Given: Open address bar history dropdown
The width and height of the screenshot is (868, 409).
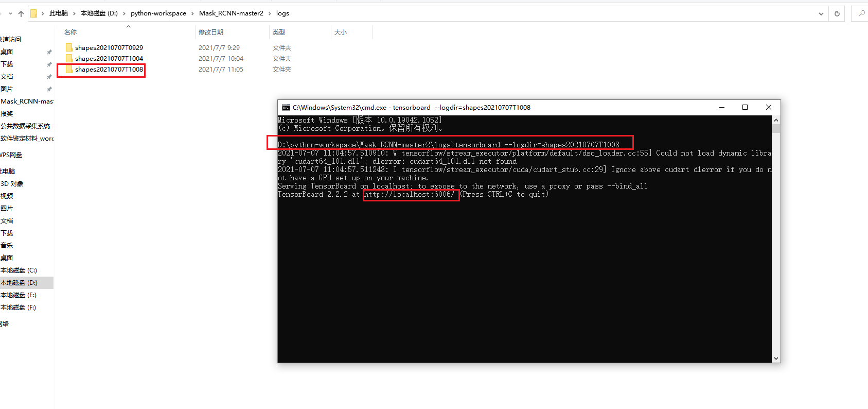Looking at the screenshot, I should coord(821,13).
